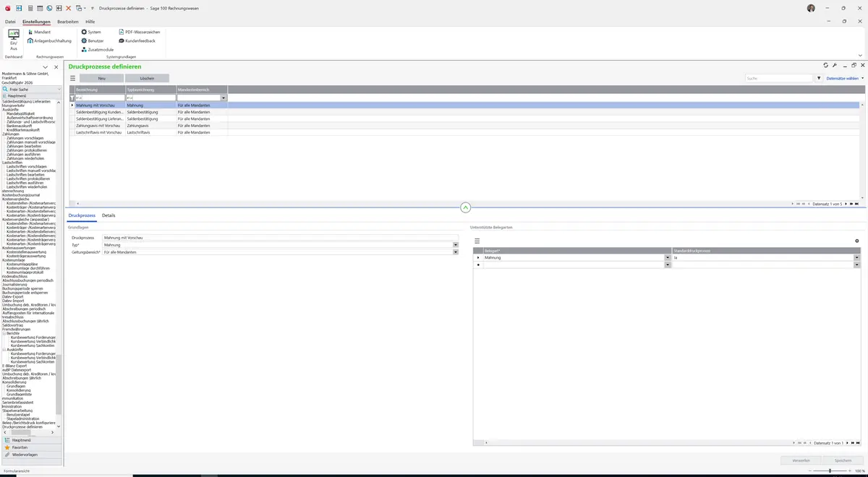Open Benutzer settings in ribbon
The image size is (868, 477).
[x=93, y=40]
